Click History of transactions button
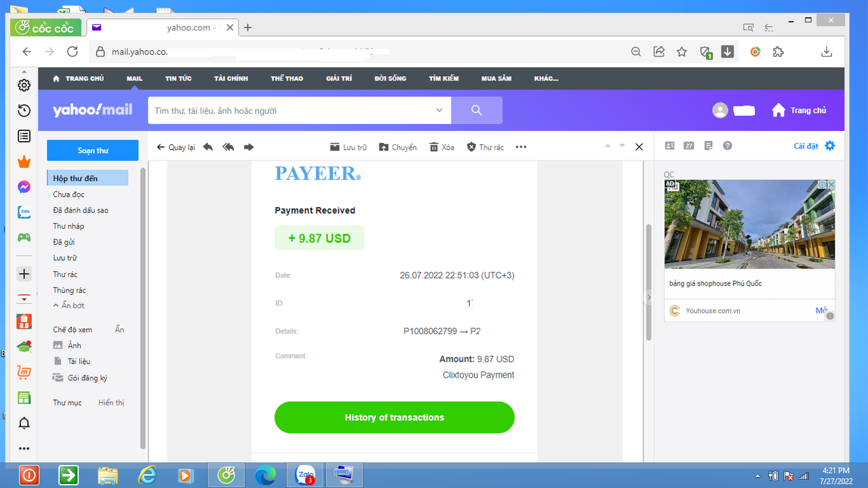868x488 pixels. tap(395, 418)
